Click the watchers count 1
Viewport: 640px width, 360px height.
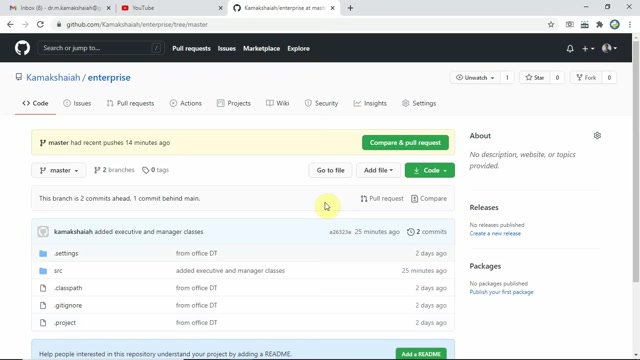pyautogui.click(x=507, y=78)
